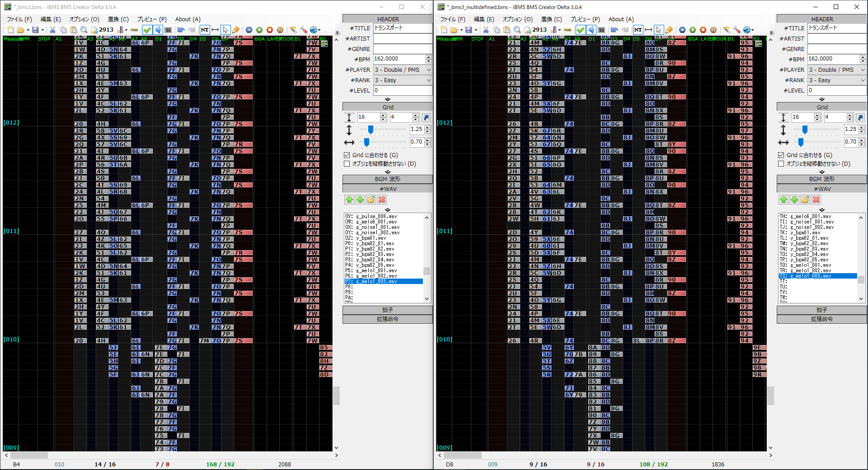Choose Select arrow tool in left window

tap(225, 30)
